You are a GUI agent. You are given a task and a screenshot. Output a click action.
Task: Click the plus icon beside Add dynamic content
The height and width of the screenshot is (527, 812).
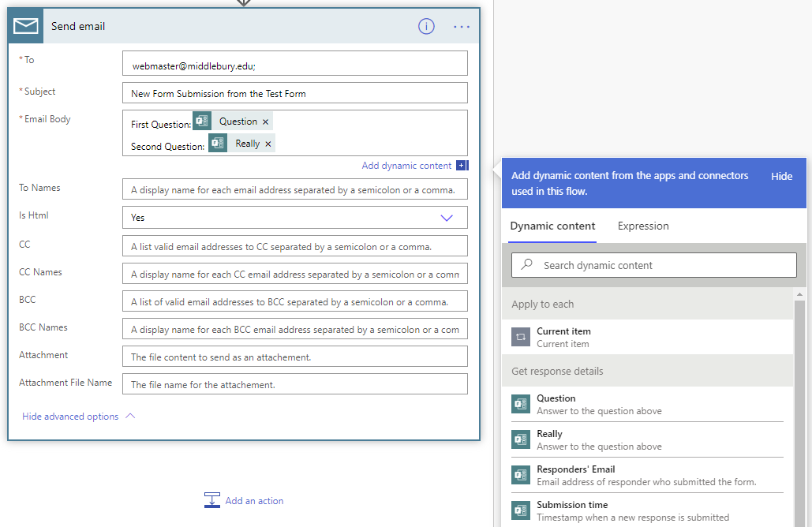(462, 166)
